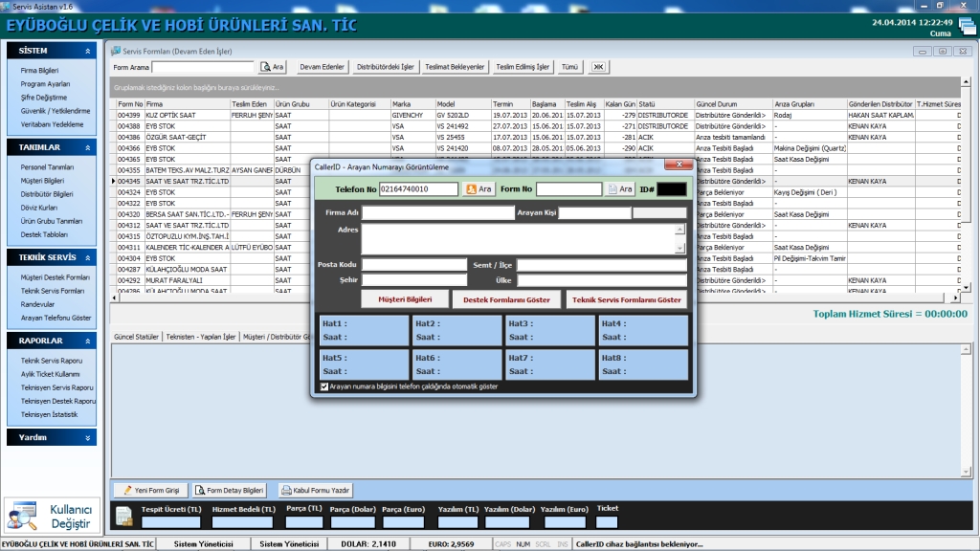The width and height of the screenshot is (980, 551).
Task: Switch to Güncel Statüler tab
Action: pos(136,337)
